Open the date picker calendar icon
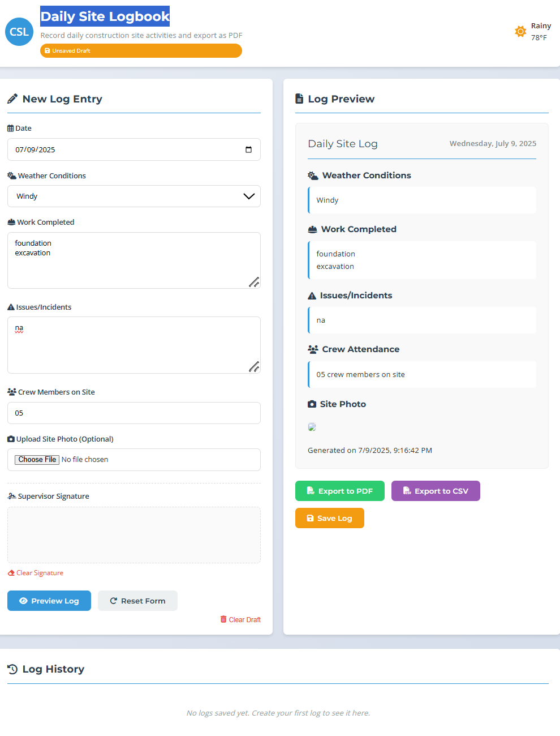This screenshot has height=736, width=560. [248, 149]
